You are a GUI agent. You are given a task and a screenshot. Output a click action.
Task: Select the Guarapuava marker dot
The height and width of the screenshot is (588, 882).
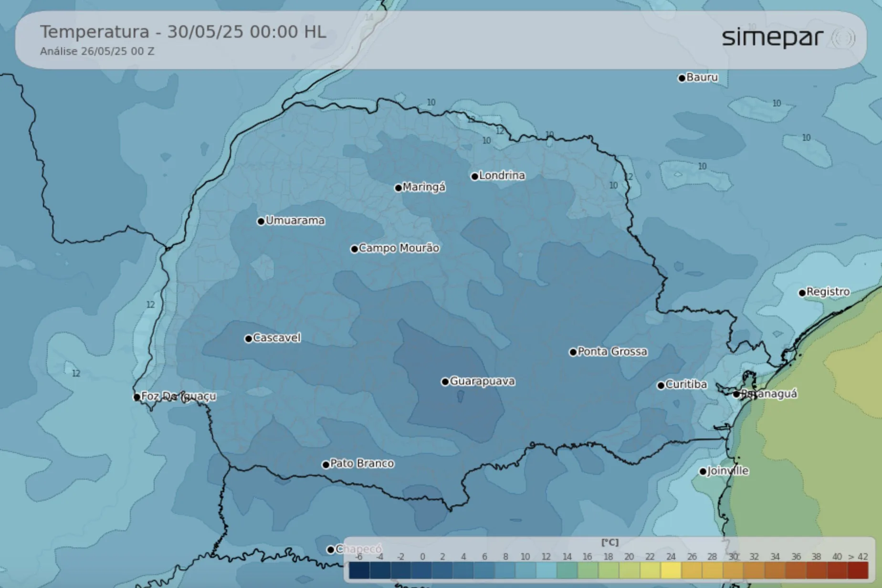tap(445, 382)
